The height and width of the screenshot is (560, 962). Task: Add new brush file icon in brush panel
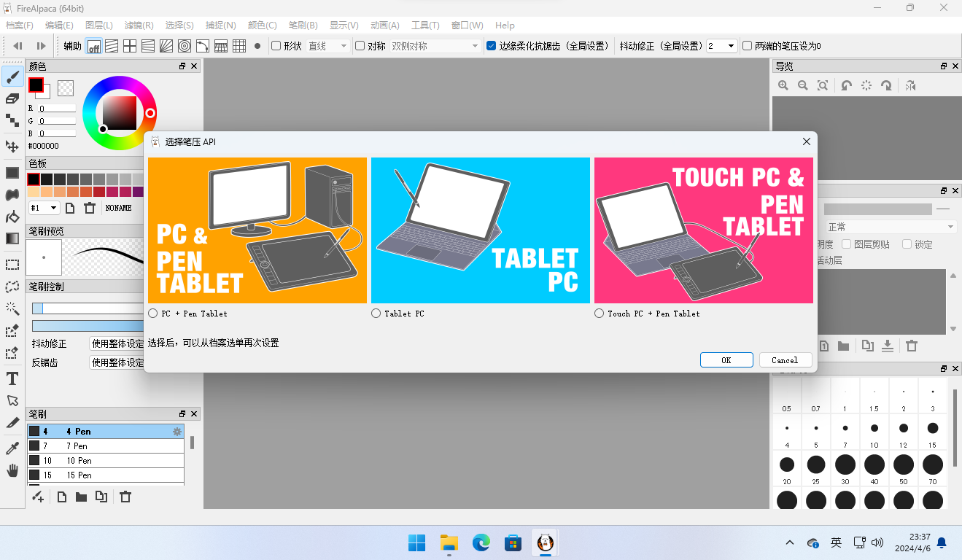click(x=62, y=497)
